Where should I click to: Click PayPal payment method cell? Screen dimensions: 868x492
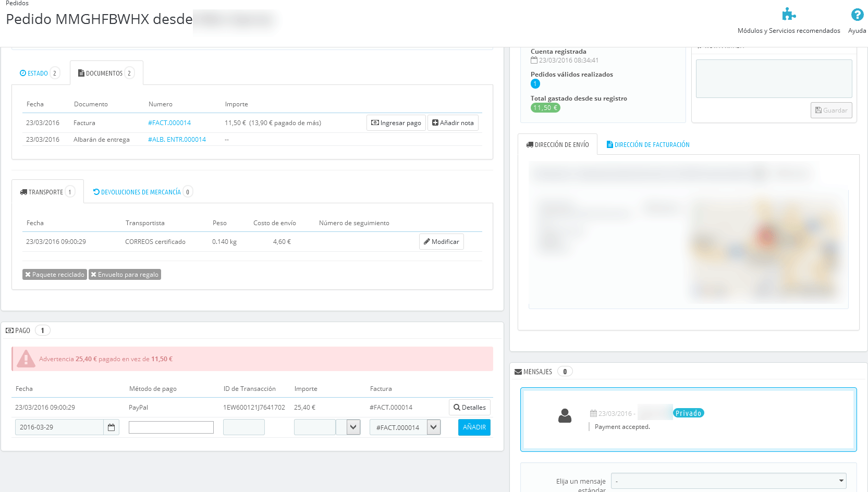point(138,408)
